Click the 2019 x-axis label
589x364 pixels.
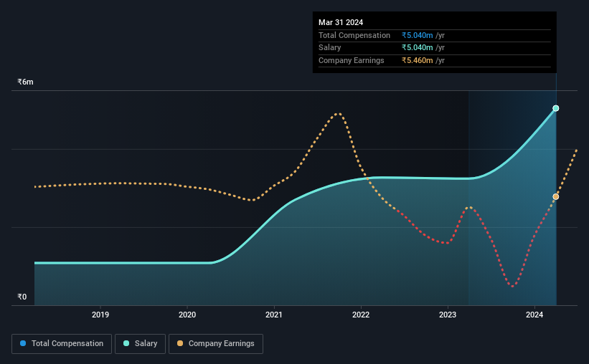click(100, 315)
